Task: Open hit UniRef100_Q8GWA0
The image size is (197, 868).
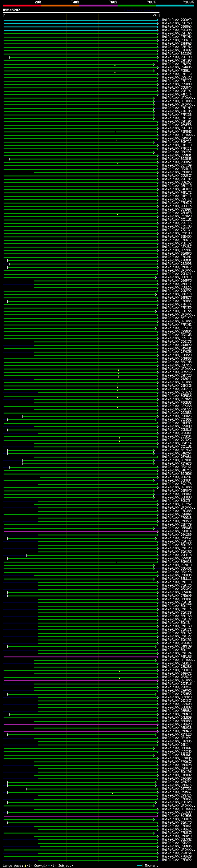Action: [x=176, y=26]
